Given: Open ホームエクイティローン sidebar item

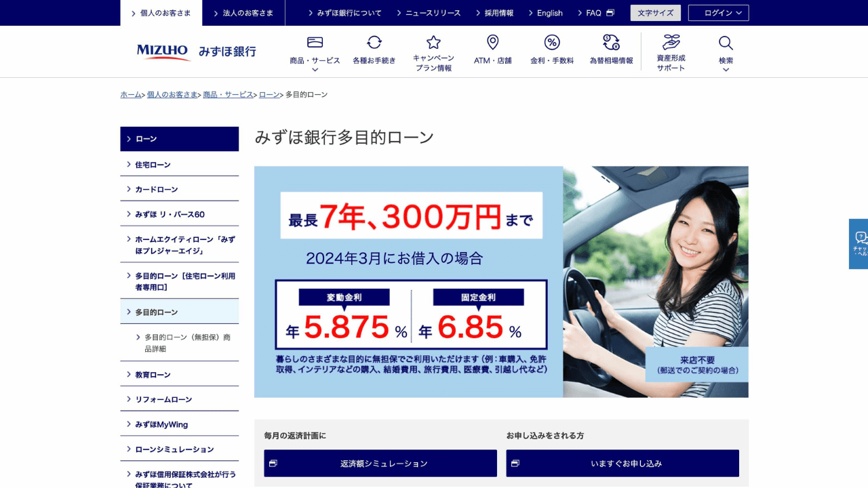Looking at the screenshot, I should click(x=180, y=245).
